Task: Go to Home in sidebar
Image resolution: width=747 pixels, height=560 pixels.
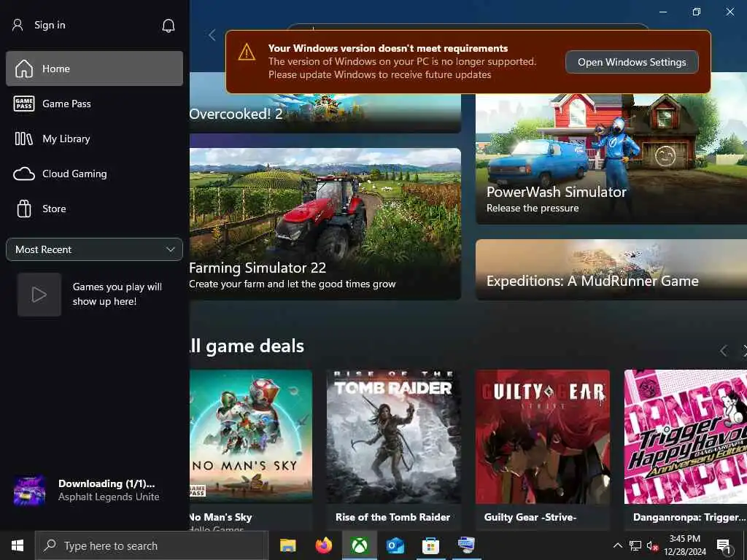Action: [x=94, y=69]
